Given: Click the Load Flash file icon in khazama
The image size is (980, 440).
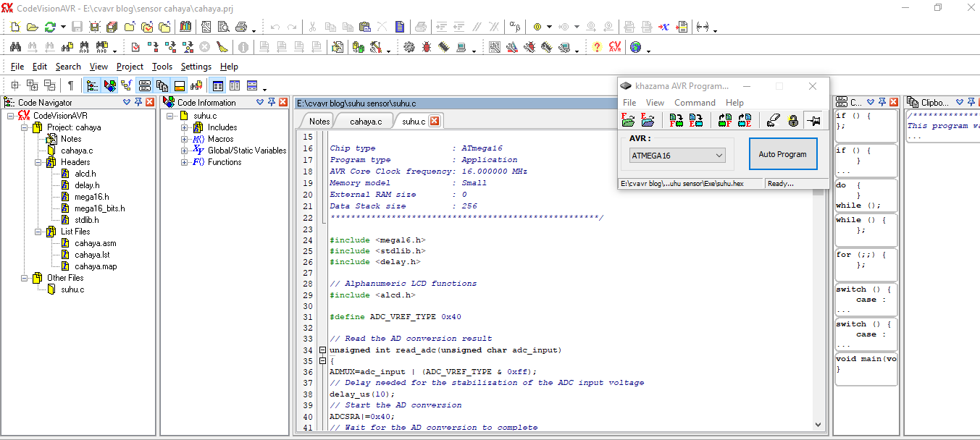Looking at the screenshot, I should pyautogui.click(x=628, y=120).
